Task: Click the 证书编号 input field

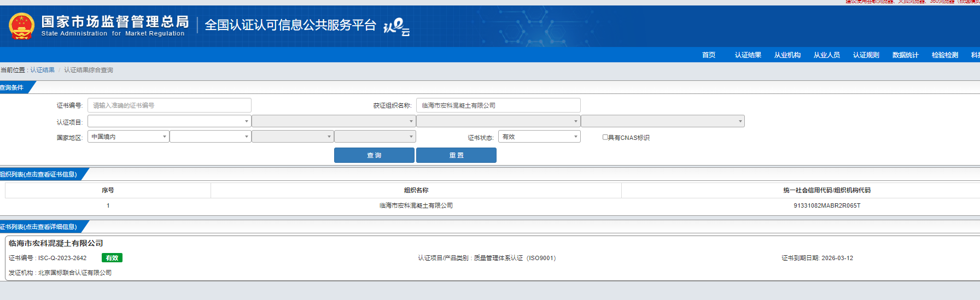Action: 169,105
